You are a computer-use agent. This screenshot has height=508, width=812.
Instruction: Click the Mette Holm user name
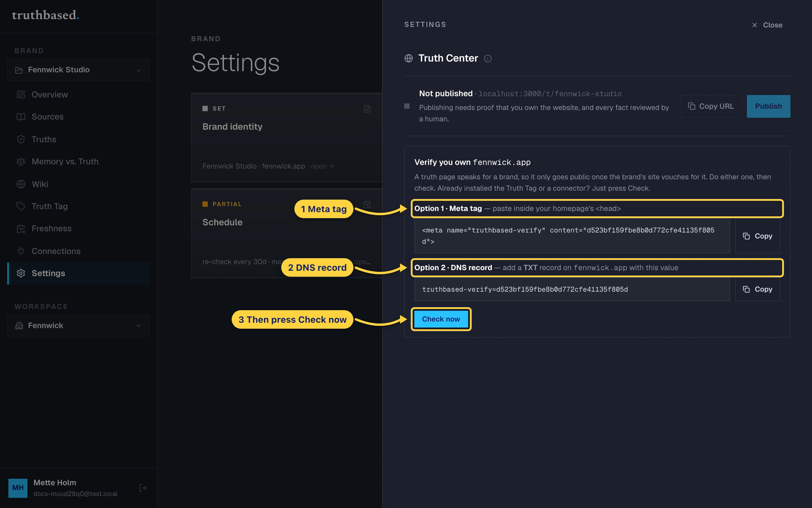[x=55, y=483]
